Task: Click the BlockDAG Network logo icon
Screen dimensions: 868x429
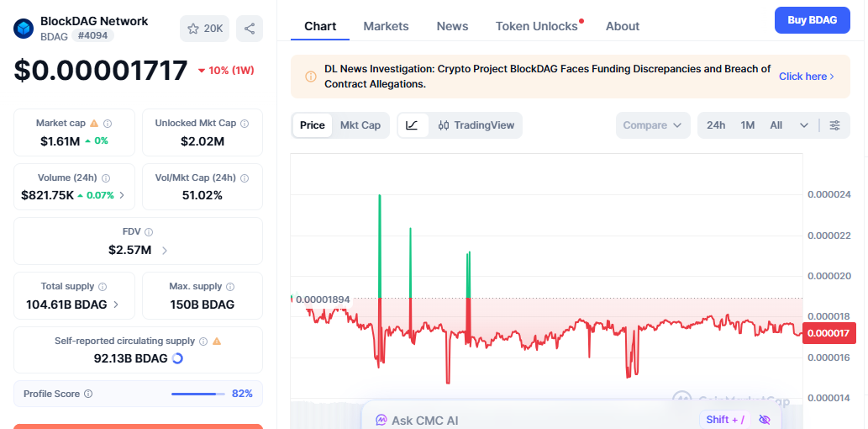Action: 24,29
